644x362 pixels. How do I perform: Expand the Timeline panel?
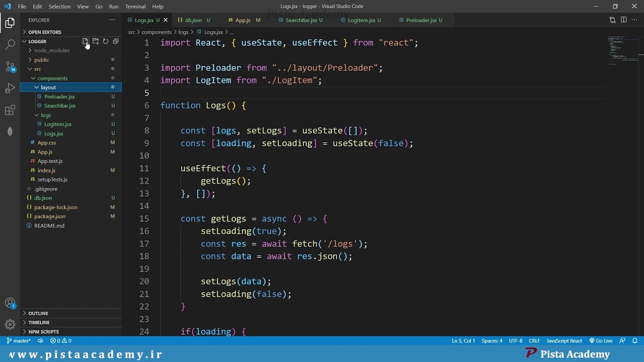click(x=71, y=322)
